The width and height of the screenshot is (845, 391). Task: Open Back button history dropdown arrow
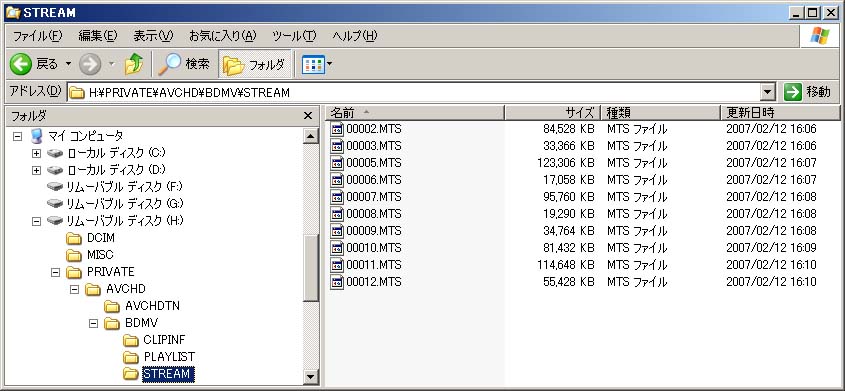coord(68,65)
